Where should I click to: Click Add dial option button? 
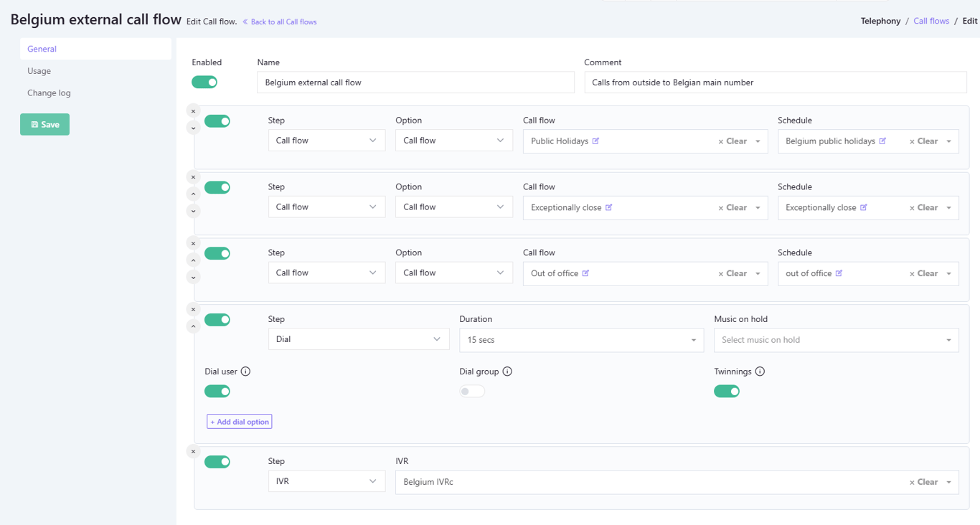click(240, 422)
